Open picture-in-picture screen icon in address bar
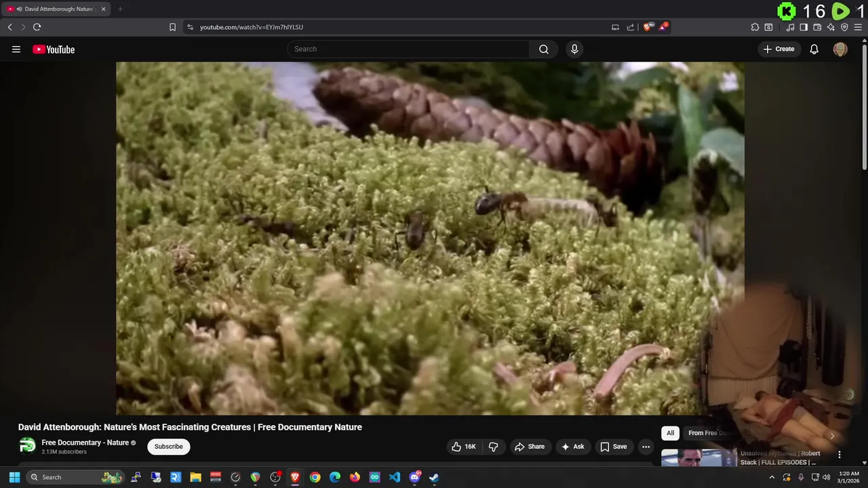 pyautogui.click(x=615, y=27)
